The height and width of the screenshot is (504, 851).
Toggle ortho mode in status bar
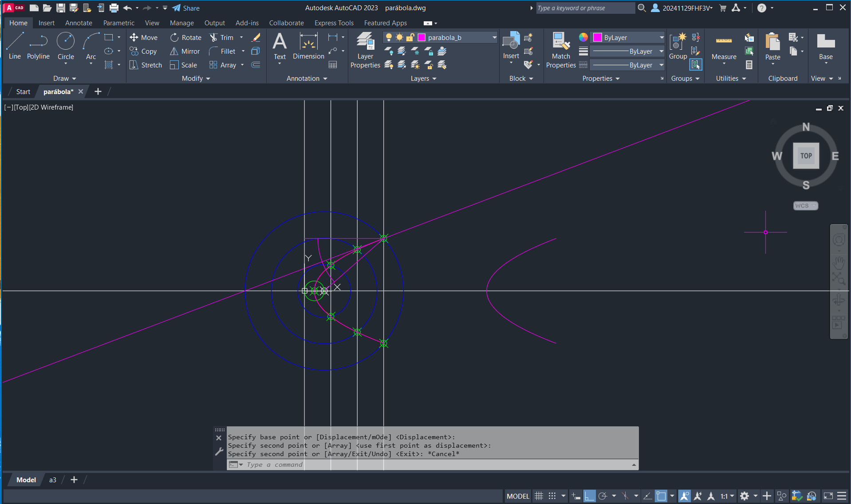point(589,496)
